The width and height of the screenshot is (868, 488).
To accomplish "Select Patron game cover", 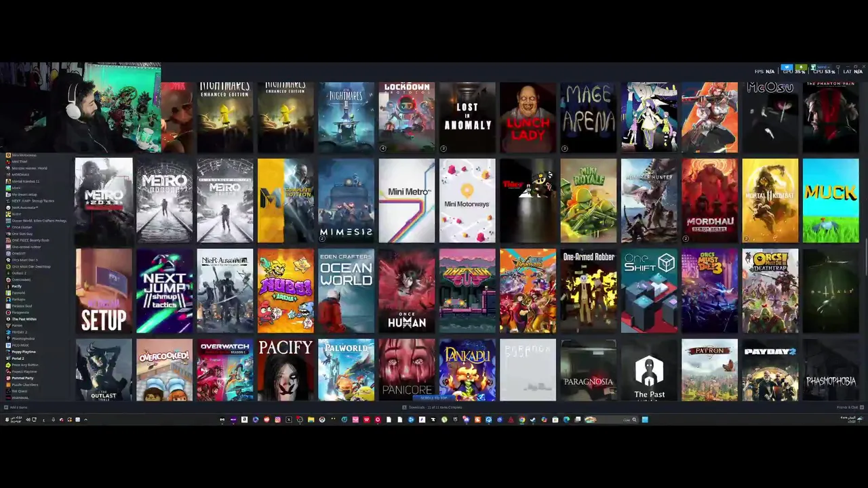I will point(709,370).
